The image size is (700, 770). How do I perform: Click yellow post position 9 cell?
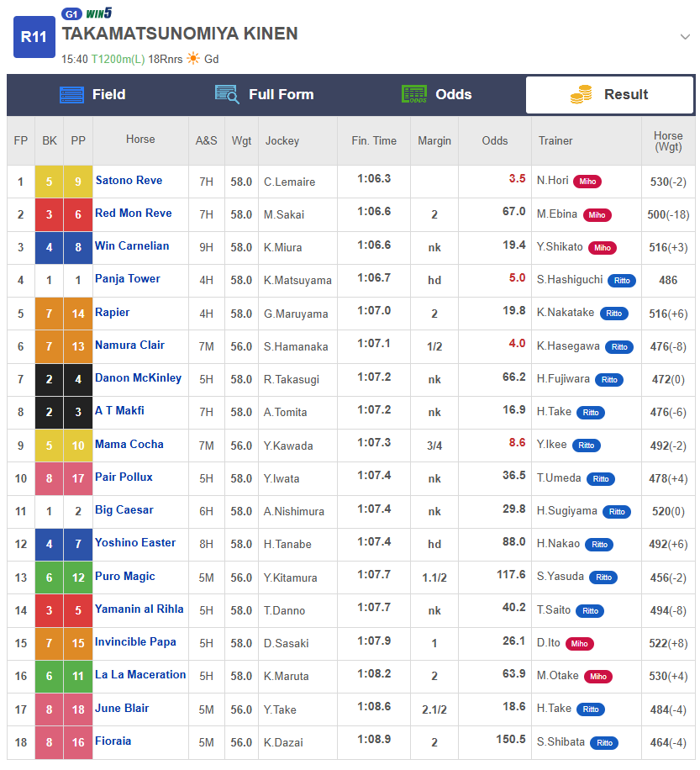pos(78,182)
